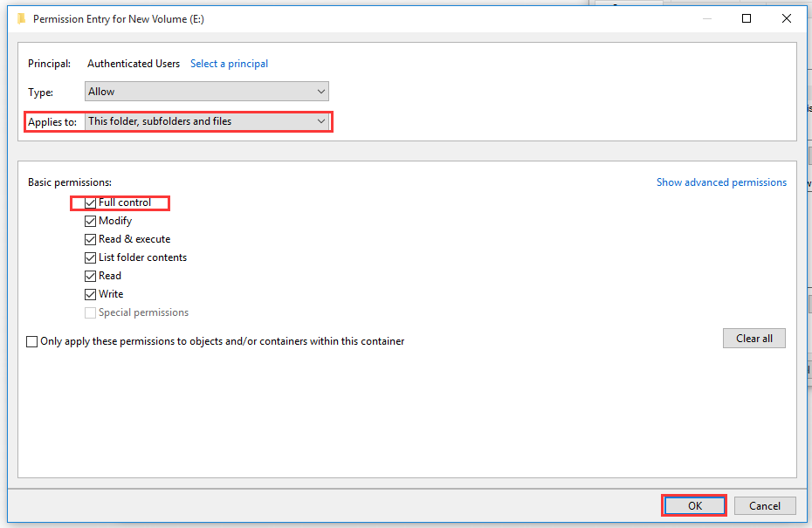Image resolution: width=812 pixels, height=528 pixels.
Task: Open the Type dropdown set to Allow
Action: [207, 92]
